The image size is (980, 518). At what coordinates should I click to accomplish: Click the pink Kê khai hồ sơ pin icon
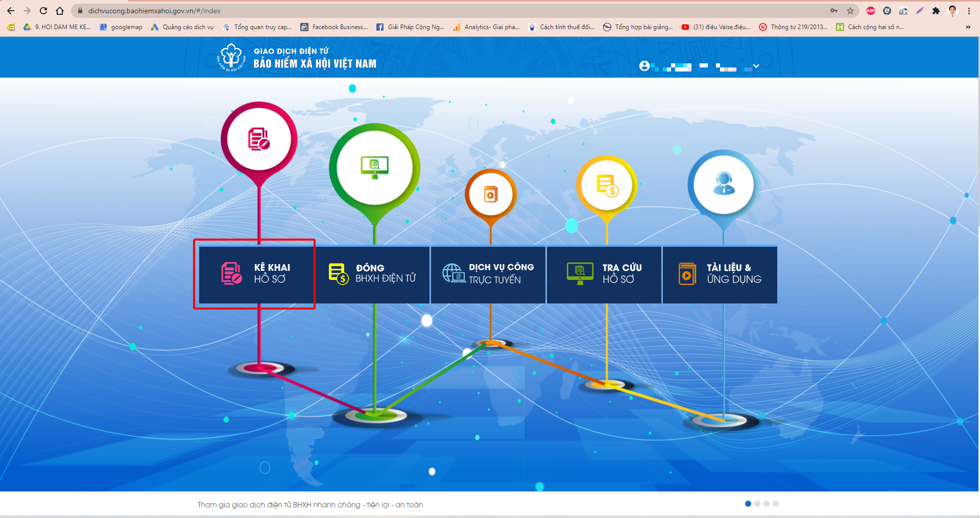coord(259,139)
